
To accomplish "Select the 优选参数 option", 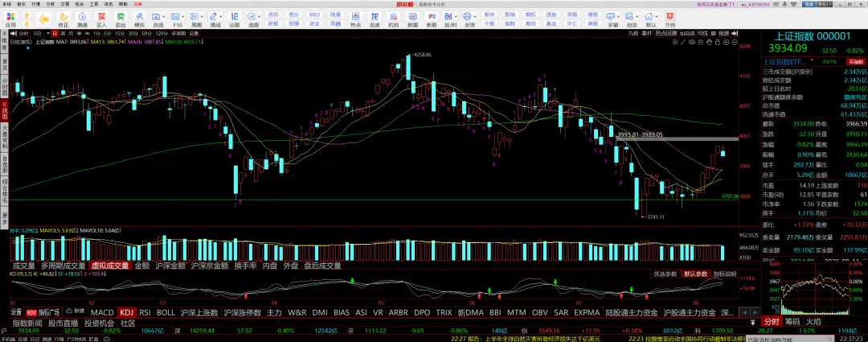I will pyautogui.click(x=665, y=274).
